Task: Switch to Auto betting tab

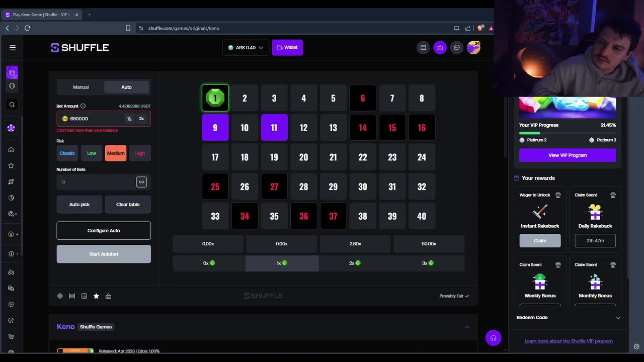Action: point(126,87)
